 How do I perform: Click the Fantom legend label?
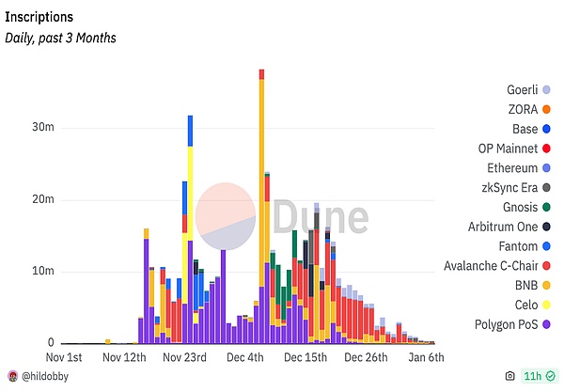point(517,246)
